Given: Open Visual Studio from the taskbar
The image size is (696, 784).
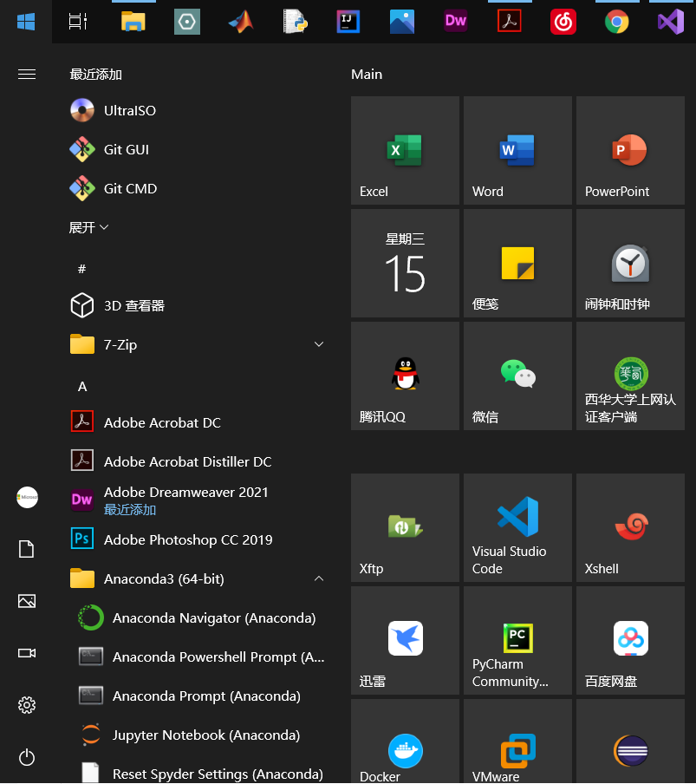Looking at the screenshot, I should (671, 22).
